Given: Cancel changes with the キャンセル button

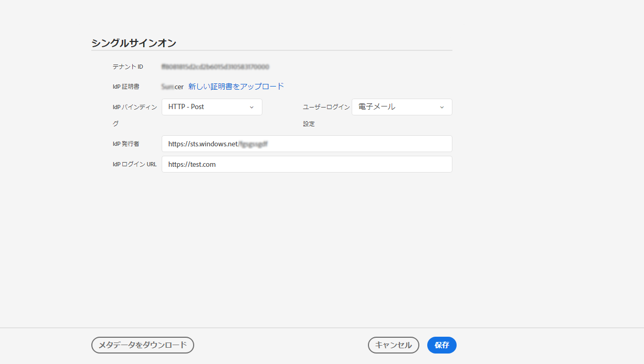Looking at the screenshot, I should 393,345.
